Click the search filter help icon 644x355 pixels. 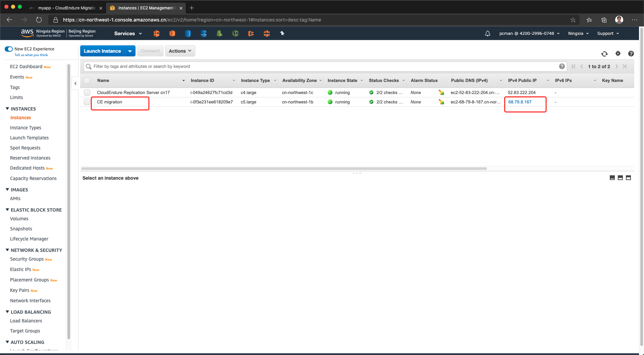pyautogui.click(x=562, y=66)
